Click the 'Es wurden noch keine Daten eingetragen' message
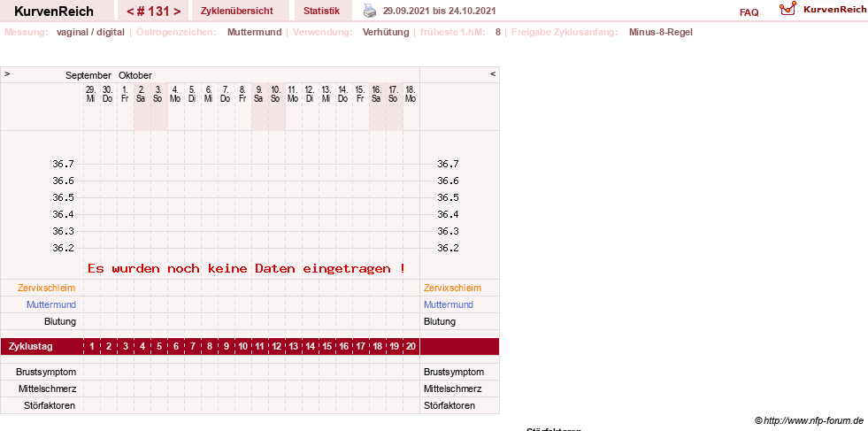This screenshot has width=868, height=431. [x=246, y=269]
